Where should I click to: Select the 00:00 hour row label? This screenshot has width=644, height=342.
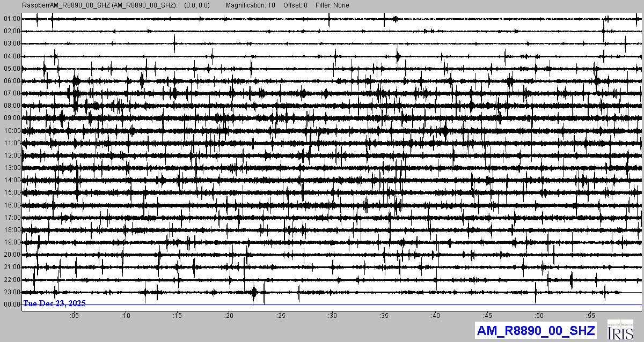click(12, 304)
